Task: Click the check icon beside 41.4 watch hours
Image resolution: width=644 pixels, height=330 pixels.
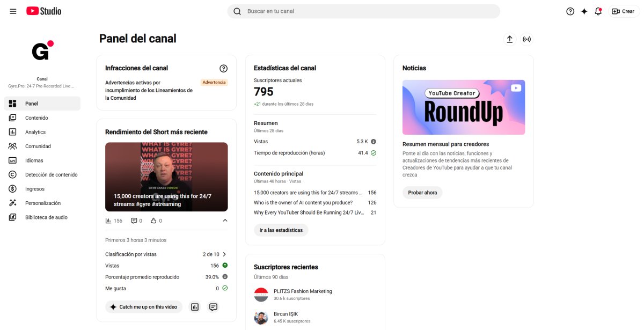Action: pos(374,153)
